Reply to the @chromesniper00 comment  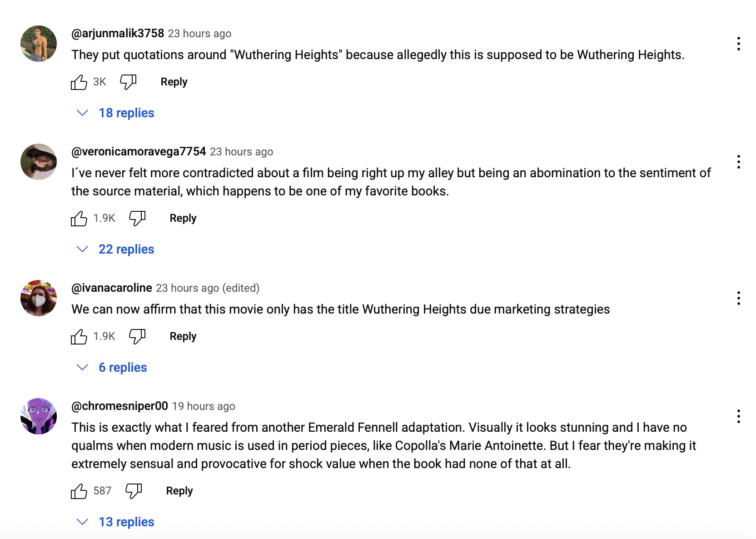coord(179,491)
